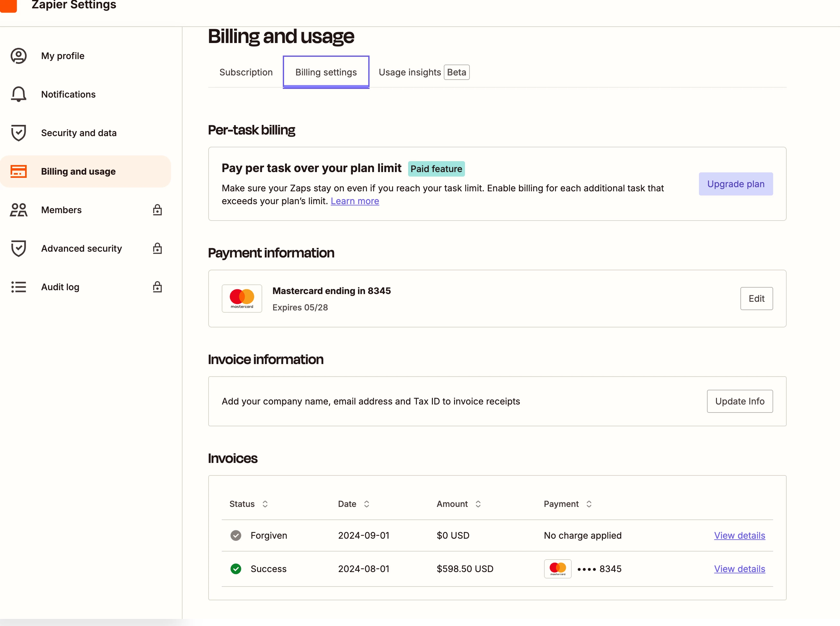Screen dimensions: 840x626
Task: Sort invoices by Amount column
Action: coord(478,504)
